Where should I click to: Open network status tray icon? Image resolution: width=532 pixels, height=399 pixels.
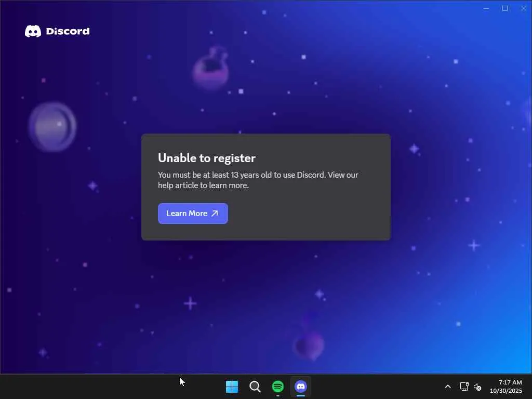coord(464,387)
